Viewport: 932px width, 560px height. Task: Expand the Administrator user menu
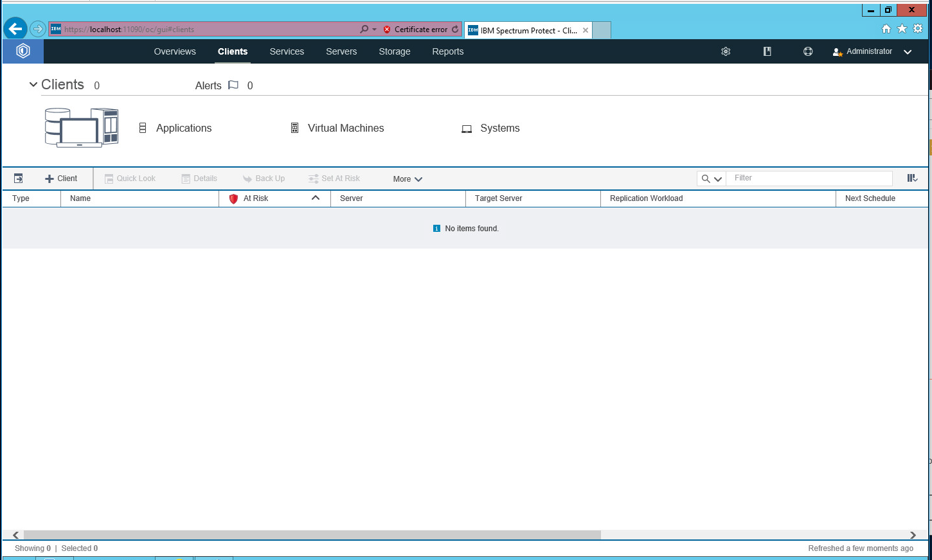tap(908, 52)
